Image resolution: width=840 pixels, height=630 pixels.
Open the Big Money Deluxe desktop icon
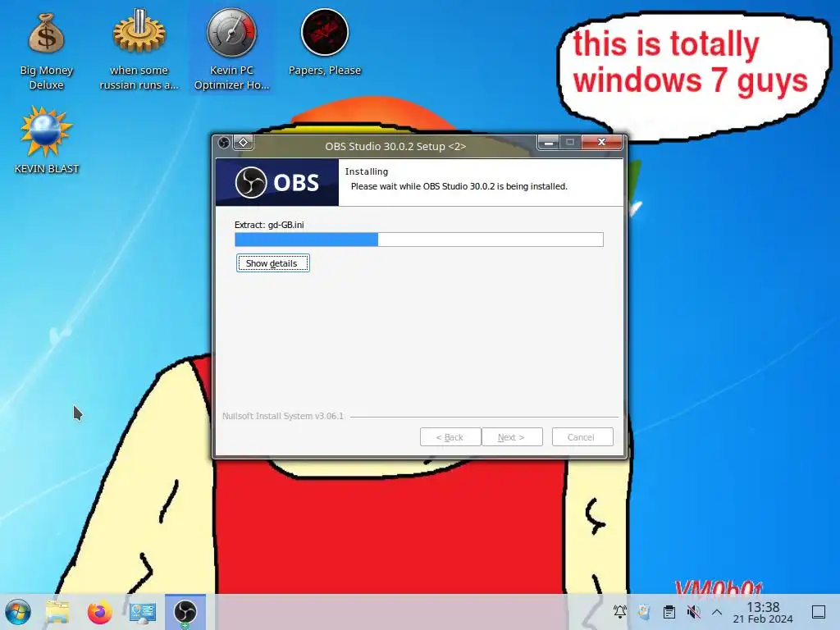click(x=46, y=51)
